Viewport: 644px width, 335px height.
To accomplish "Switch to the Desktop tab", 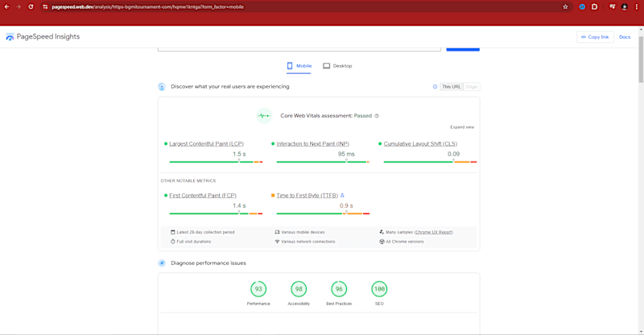I will click(337, 66).
